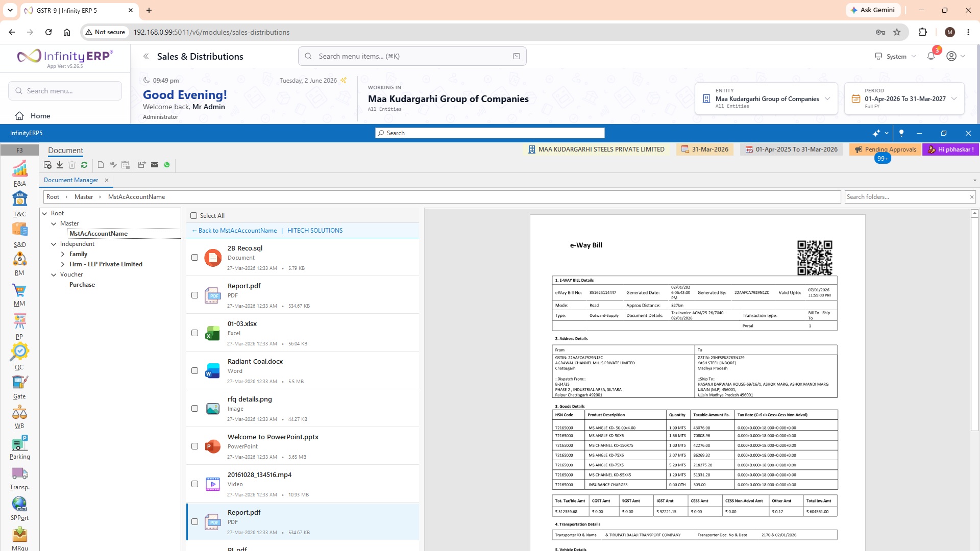This screenshot has width=980, height=551.
Task: Open the PP module in sidebar
Action: coord(19,327)
